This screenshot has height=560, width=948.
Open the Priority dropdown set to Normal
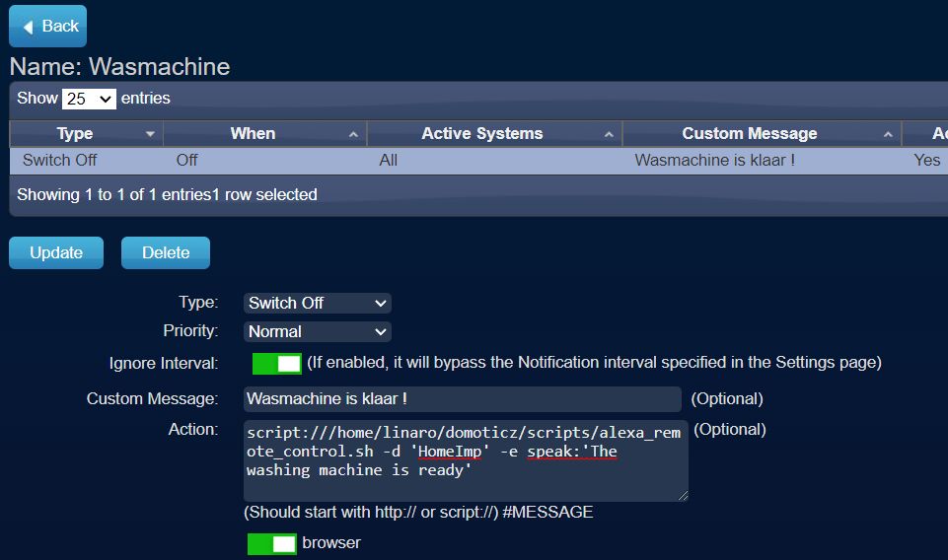point(318,331)
